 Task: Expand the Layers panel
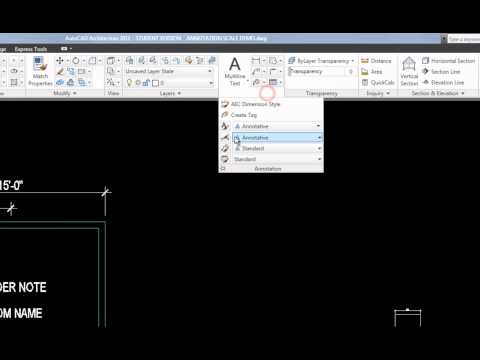coord(170,93)
